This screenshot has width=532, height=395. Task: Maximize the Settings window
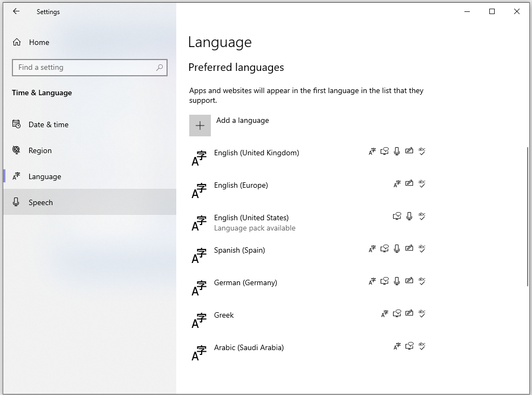click(x=492, y=11)
